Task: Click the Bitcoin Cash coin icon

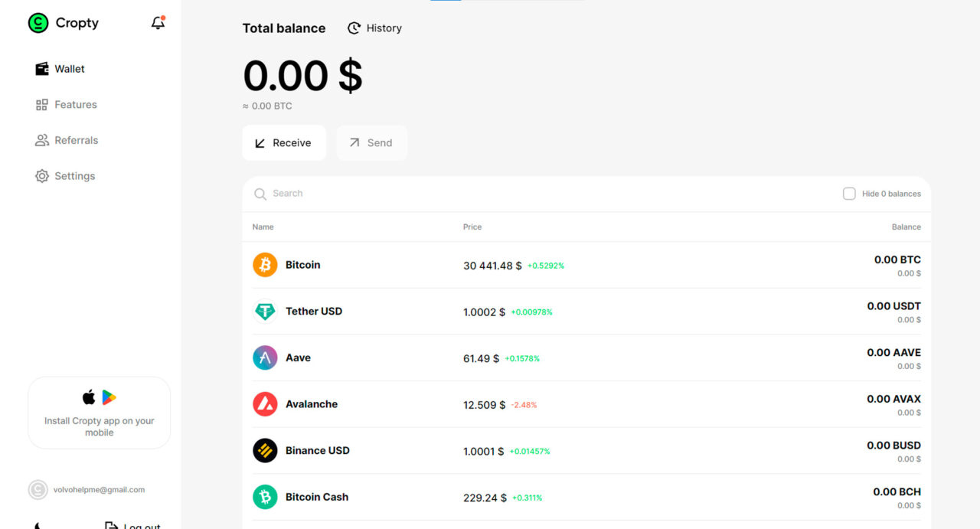Action: point(265,497)
